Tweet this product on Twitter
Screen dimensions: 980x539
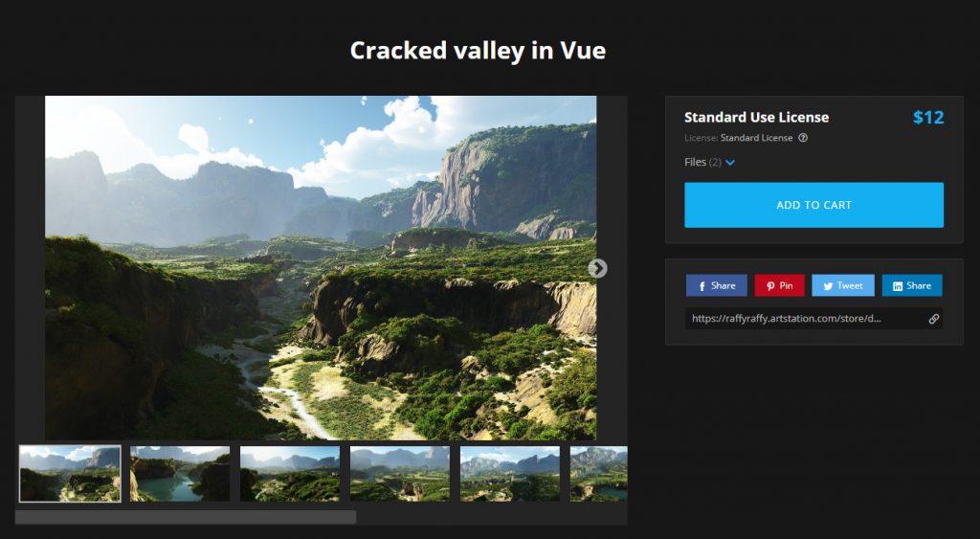(842, 285)
